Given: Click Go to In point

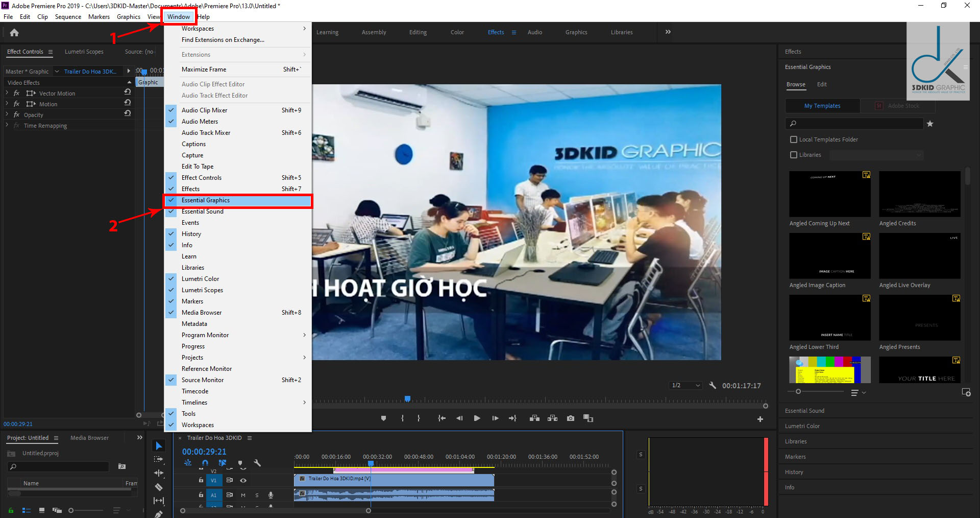Looking at the screenshot, I should click(x=442, y=418).
